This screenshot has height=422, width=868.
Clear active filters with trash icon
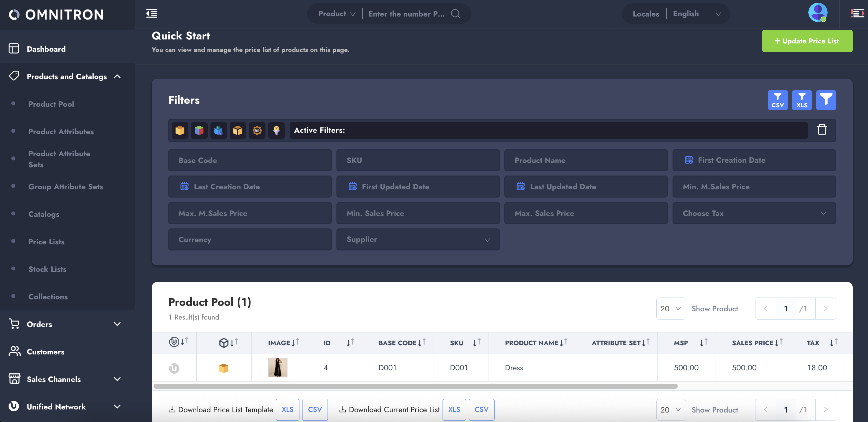tap(822, 130)
